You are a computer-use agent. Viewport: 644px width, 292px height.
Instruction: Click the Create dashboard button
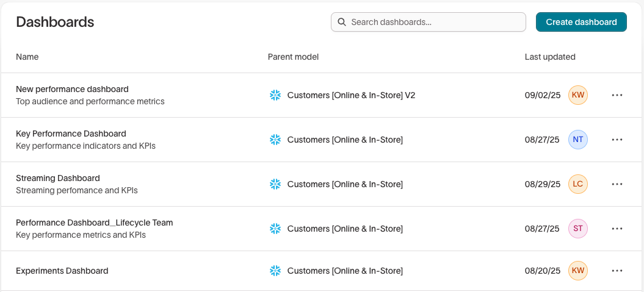(x=581, y=22)
